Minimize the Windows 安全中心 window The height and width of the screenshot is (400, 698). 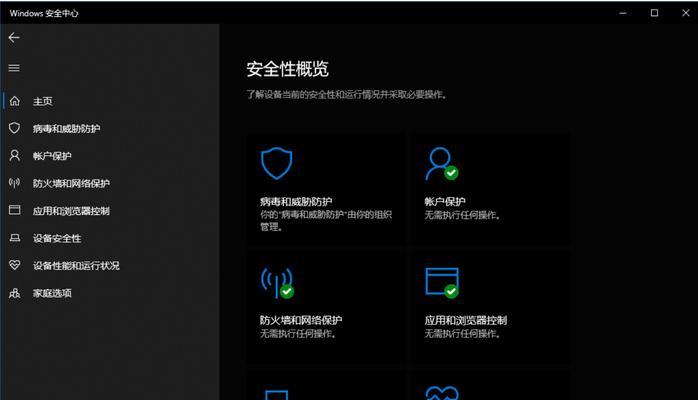623,13
